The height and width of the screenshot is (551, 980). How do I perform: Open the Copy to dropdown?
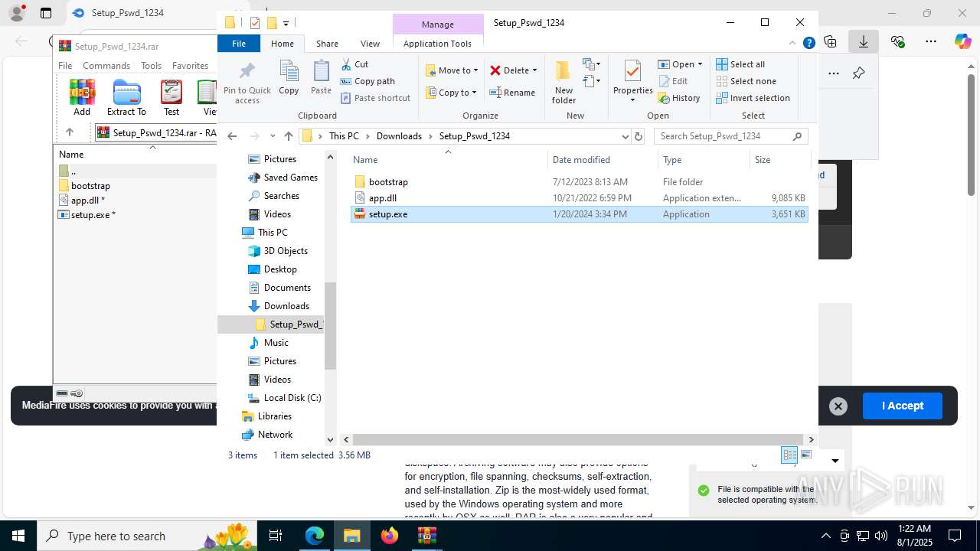(451, 93)
